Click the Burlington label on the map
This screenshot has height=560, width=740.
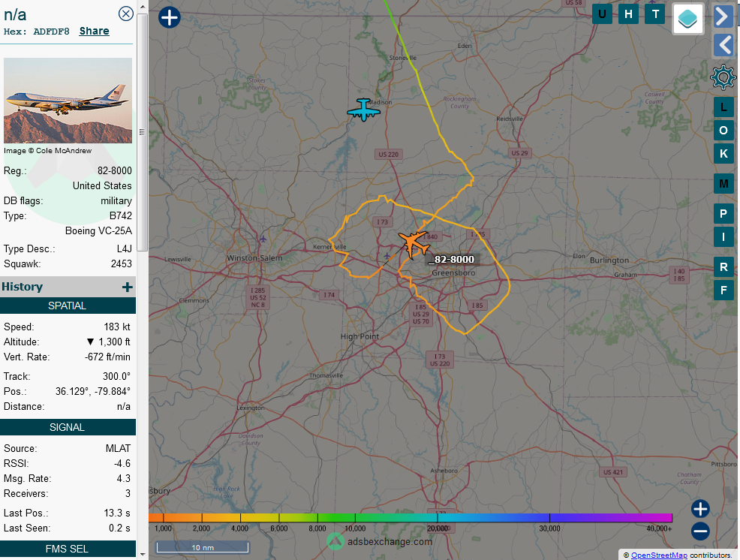point(609,260)
